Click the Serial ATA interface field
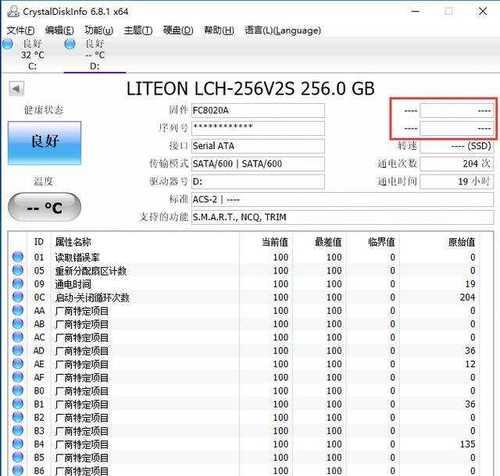 click(258, 146)
